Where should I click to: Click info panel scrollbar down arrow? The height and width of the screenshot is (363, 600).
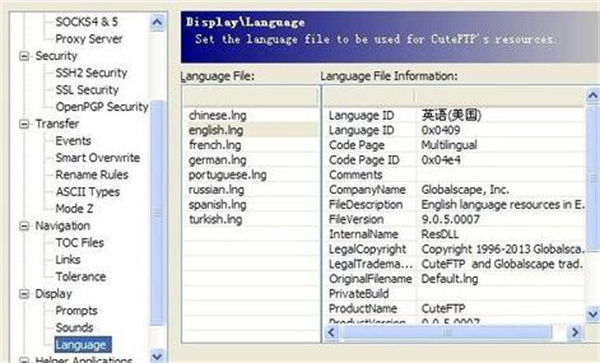click(x=593, y=314)
